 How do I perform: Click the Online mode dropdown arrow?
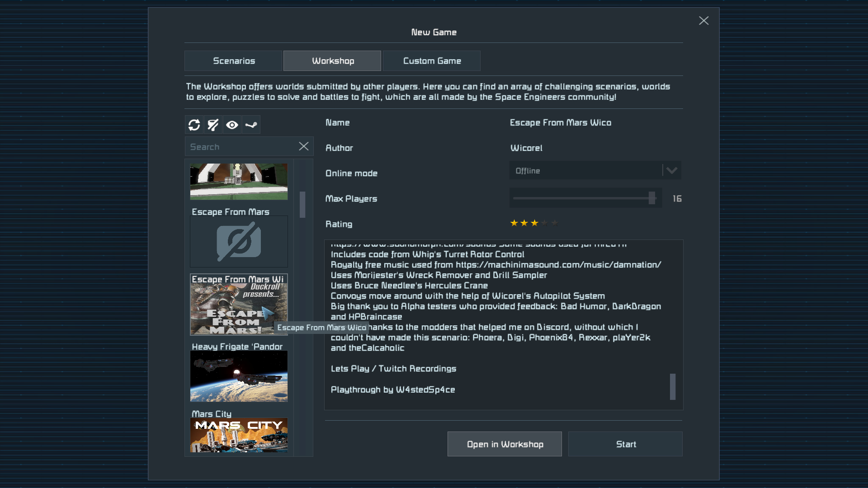(x=672, y=171)
